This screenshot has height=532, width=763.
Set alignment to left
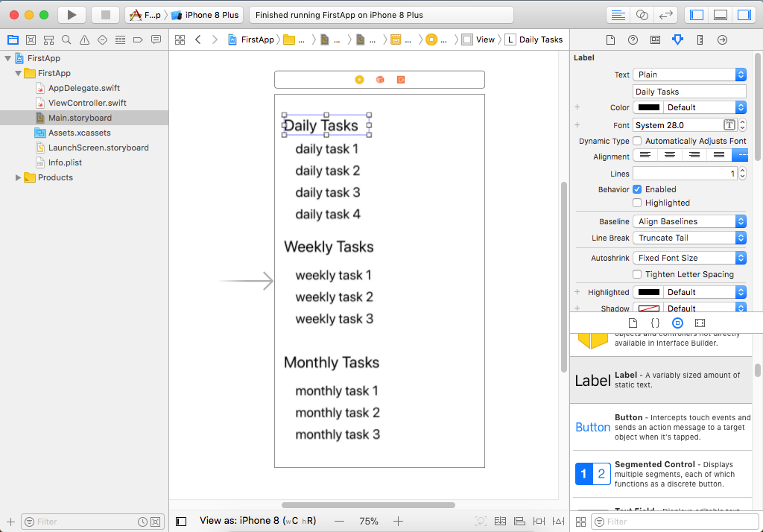pos(645,155)
